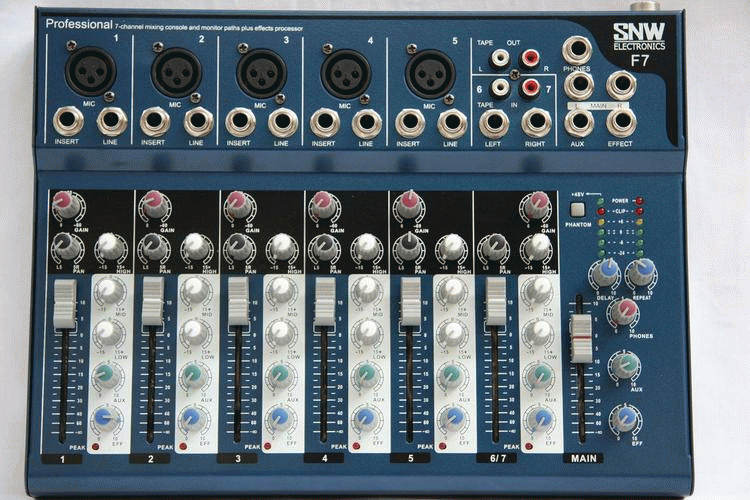Click the 6/7 channel fader handle

495,303
